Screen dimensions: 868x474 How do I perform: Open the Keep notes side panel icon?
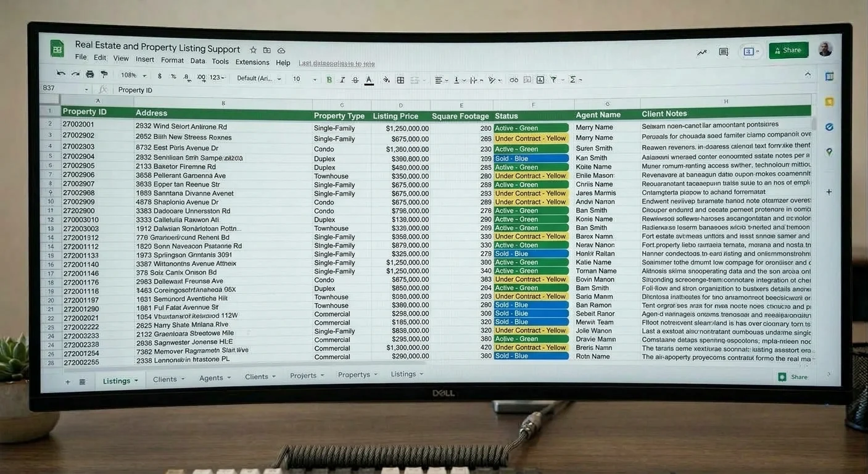(x=829, y=102)
